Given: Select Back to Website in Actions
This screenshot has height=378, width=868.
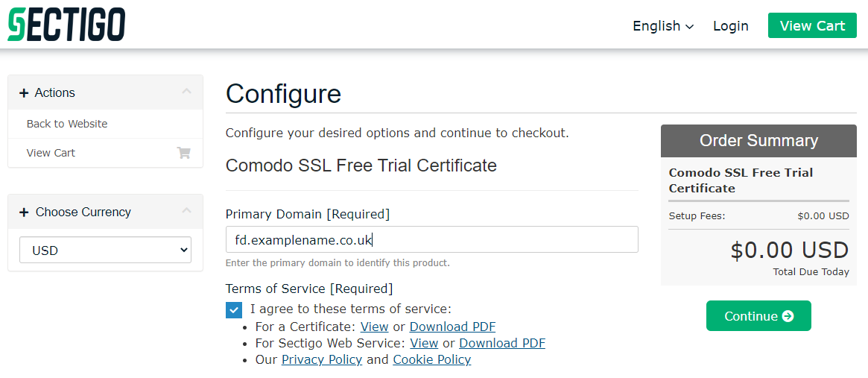Looking at the screenshot, I should click(67, 124).
